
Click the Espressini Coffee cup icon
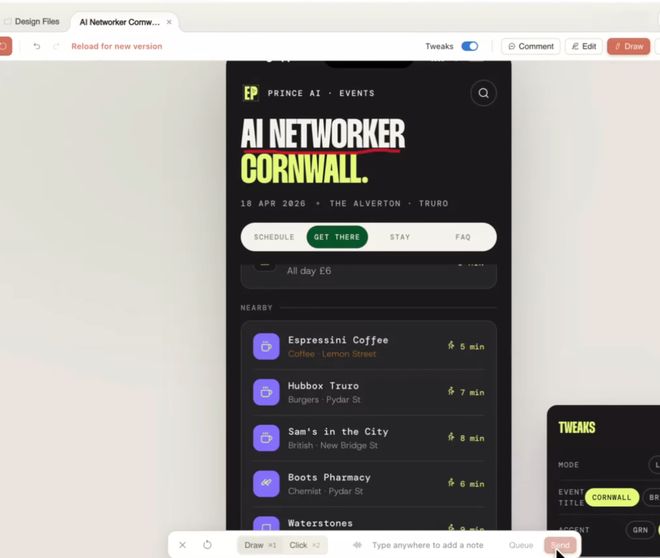[266, 347]
